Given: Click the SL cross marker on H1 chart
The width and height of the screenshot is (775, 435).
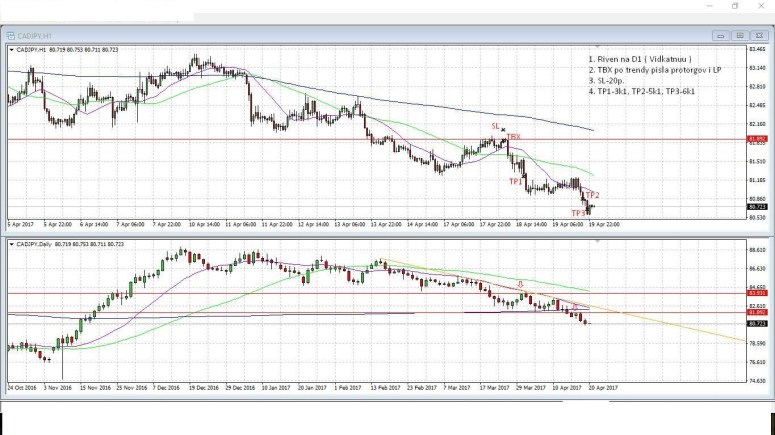Looking at the screenshot, I should [x=503, y=130].
